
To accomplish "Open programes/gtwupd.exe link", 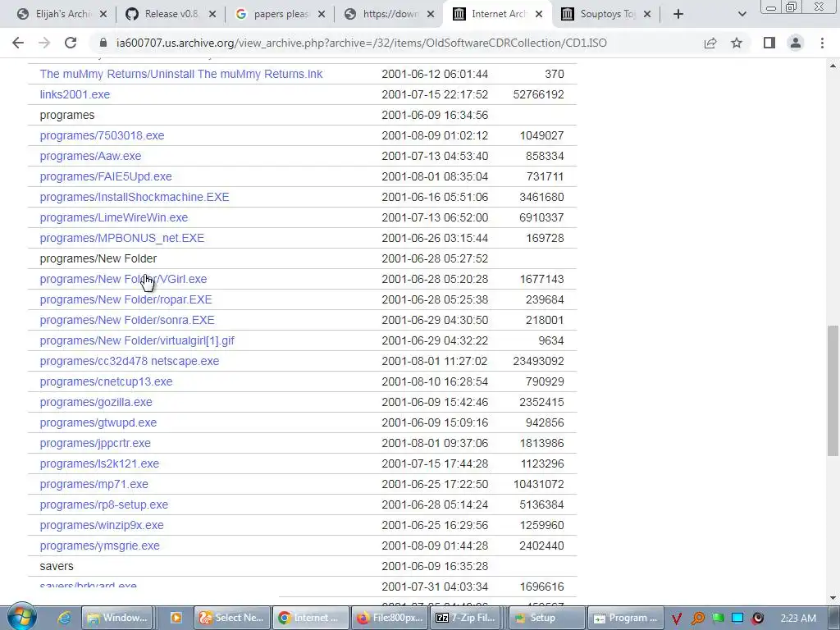I will point(98,422).
